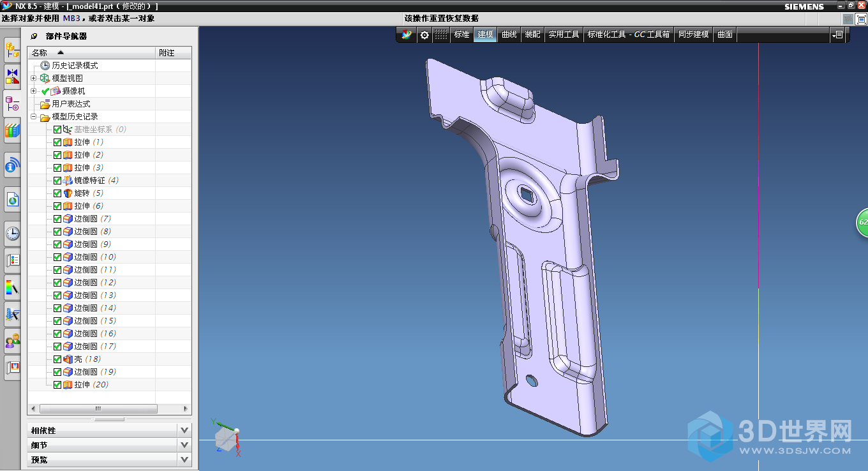Image resolution: width=868 pixels, height=471 pixels.
Task: Switch to the 标准化工具 - GC工具箱 tab
Action: 629,34
